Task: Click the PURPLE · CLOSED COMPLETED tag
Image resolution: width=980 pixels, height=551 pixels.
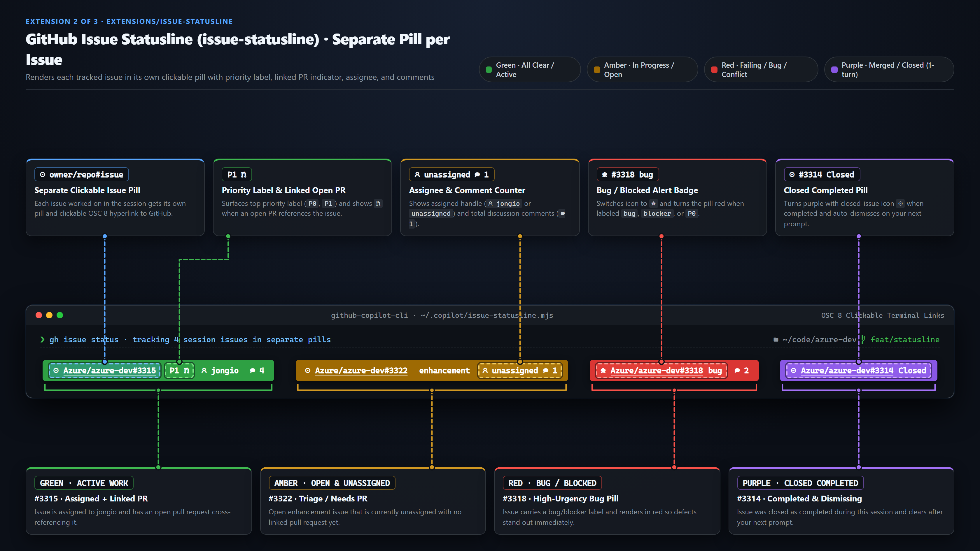Action: [x=800, y=483]
